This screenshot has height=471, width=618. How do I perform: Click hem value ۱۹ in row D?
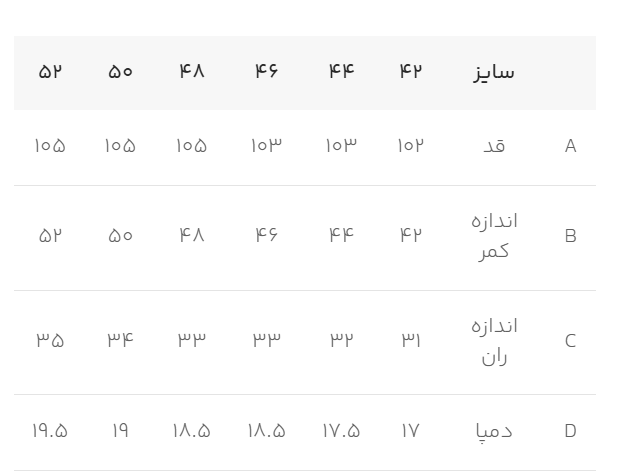point(120,430)
